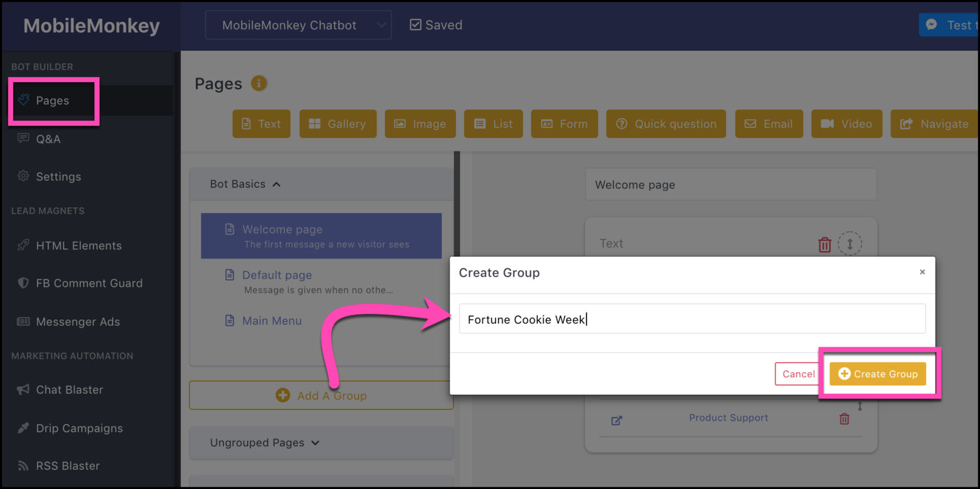The image size is (980, 489).
Task: Edit the Welcome page name field
Action: pos(731,185)
